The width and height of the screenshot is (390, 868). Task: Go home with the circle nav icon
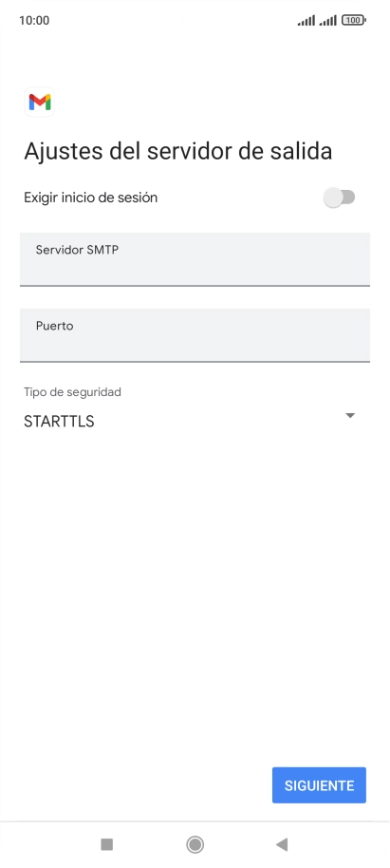pyautogui.click(x=195, y=844)
